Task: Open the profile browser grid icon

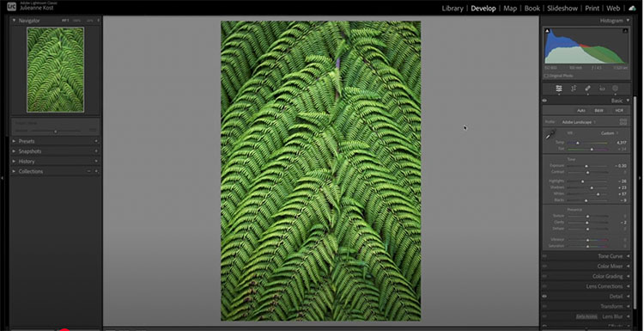Action: [623, 122]
